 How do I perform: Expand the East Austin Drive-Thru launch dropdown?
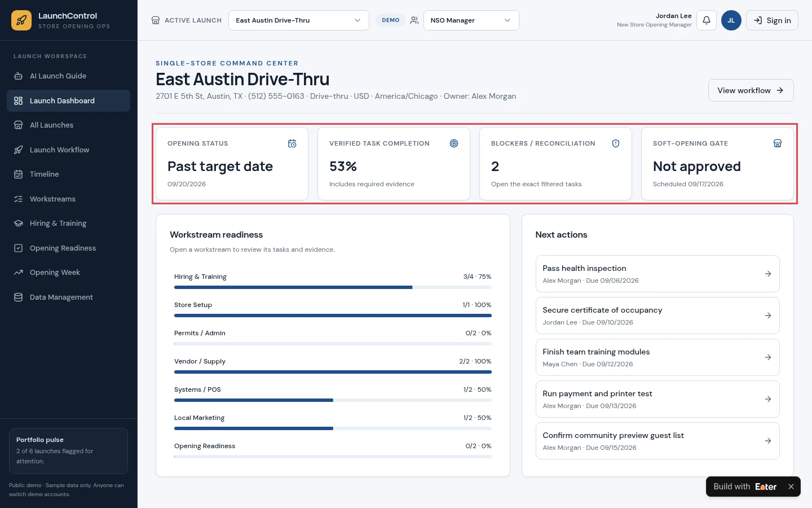click(x=299, y=20)
